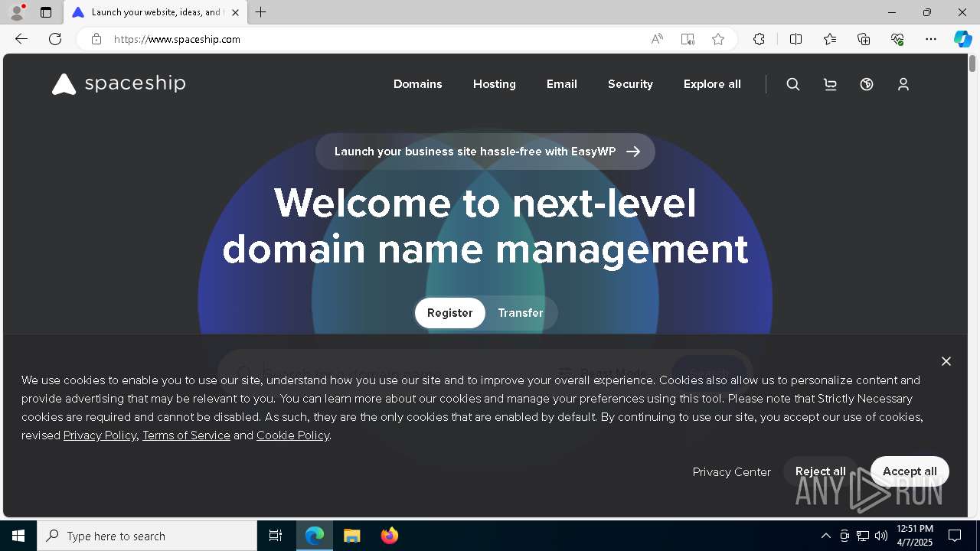This screenshot has width=980, height=551.
Task: Open volume control in system tray
Action: tap(881, 536)
